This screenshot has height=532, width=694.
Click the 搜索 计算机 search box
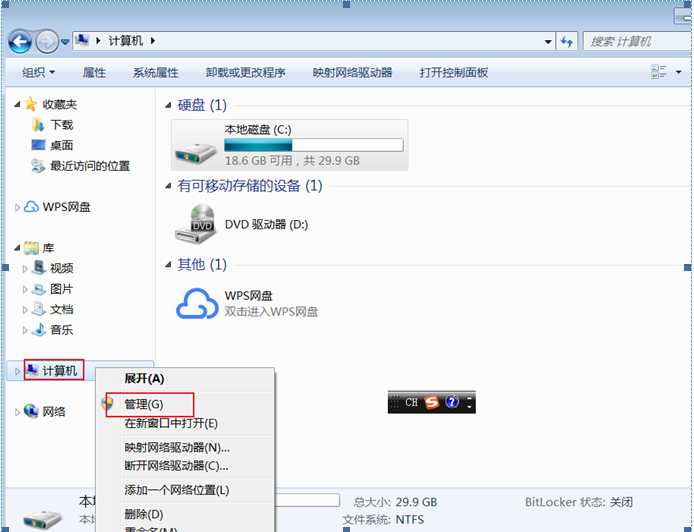coord(637,42)
